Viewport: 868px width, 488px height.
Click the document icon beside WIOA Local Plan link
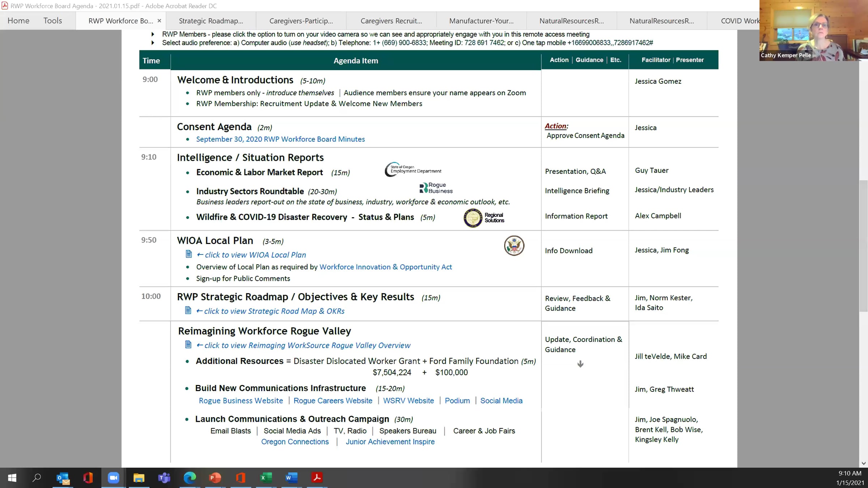(188, 254)
